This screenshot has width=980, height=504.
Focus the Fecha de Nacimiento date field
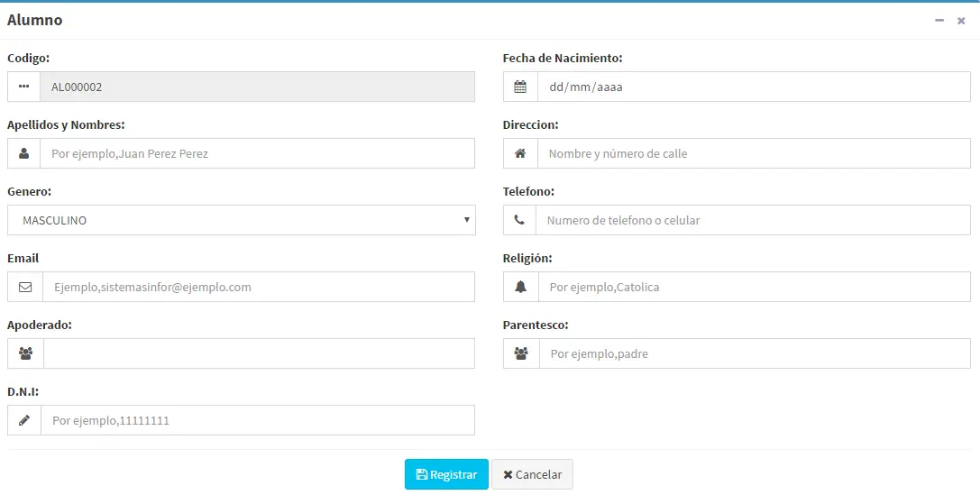[x=754, y=87]
